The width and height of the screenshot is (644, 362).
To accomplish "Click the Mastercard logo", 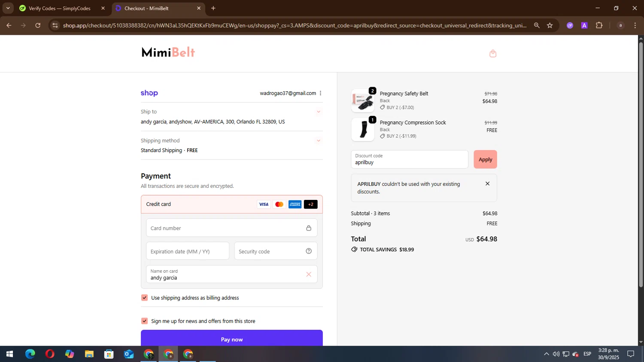I will pos(279,205).
